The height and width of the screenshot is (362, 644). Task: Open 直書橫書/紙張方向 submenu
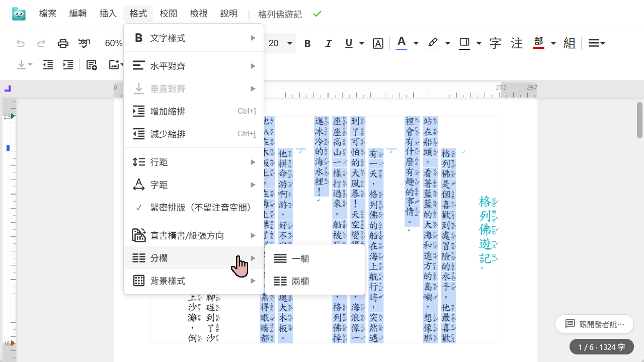coord(194,236)
